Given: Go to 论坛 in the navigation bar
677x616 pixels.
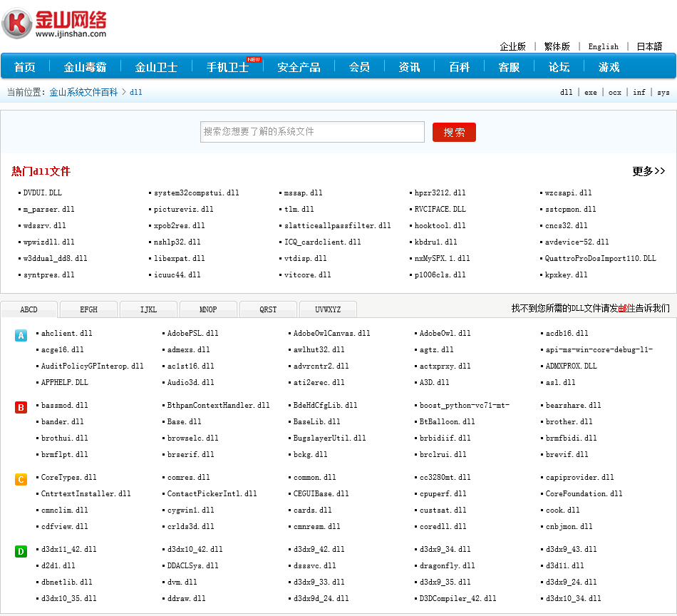Looking at the screenshot, I should pyautogui.click(x=559, y=67).
